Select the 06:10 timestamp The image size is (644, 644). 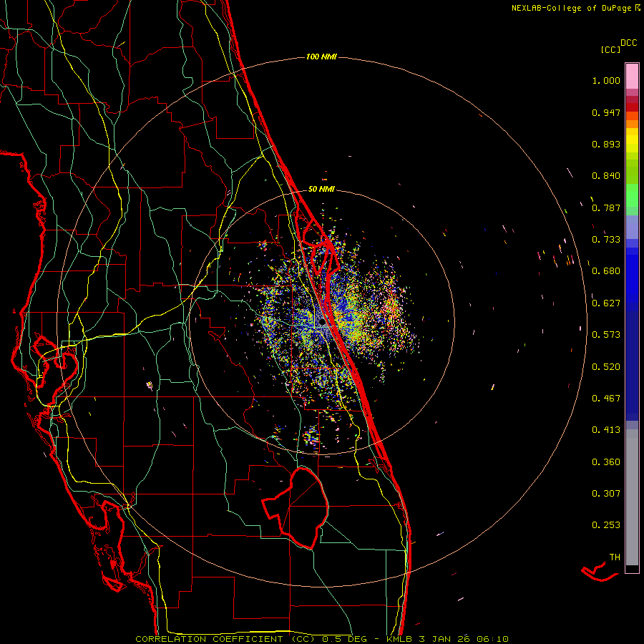tap(492, 639)
